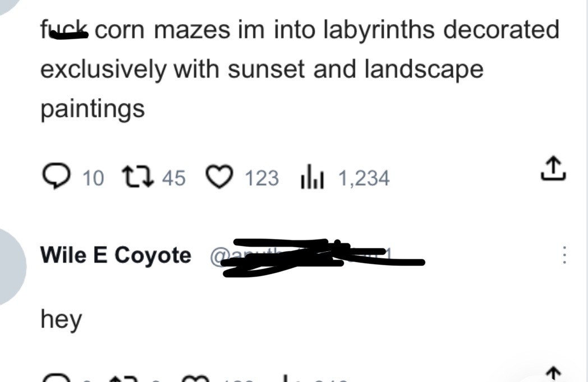Share Wile E Coyote's "hey" reply
Screen dimensions: 588x382
(x=553, y=376)
